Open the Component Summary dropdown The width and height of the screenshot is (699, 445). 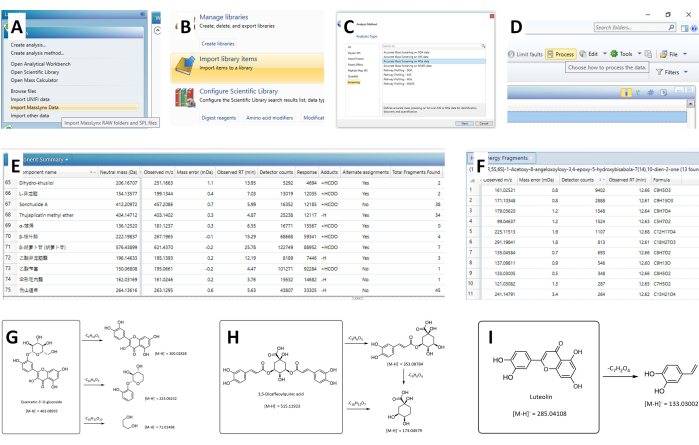click(67, 160)
